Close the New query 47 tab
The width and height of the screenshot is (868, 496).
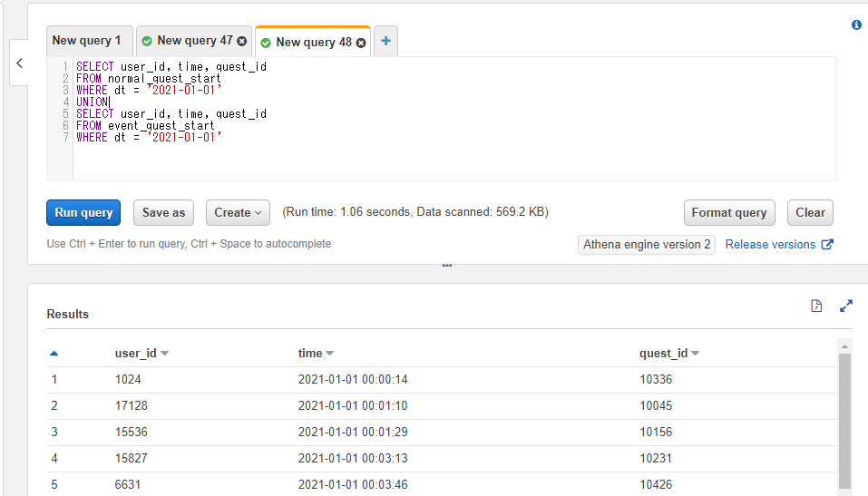(242, 41)
